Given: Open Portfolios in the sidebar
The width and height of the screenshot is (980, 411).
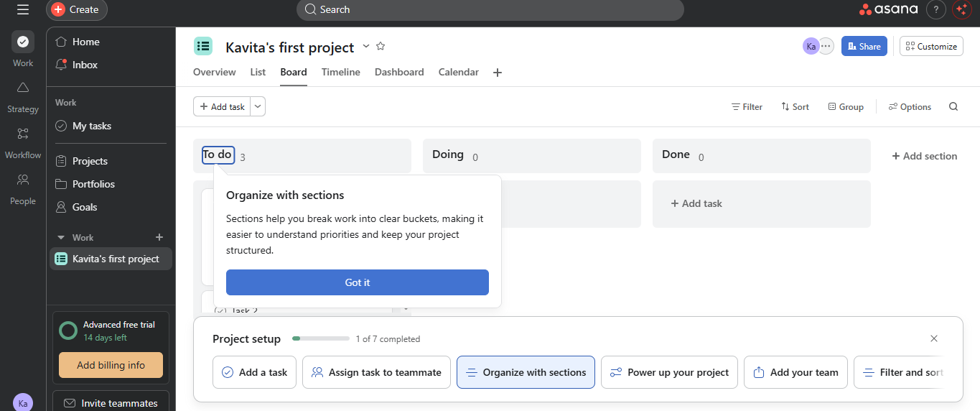Looking at the screenshot, I should 111,184.
